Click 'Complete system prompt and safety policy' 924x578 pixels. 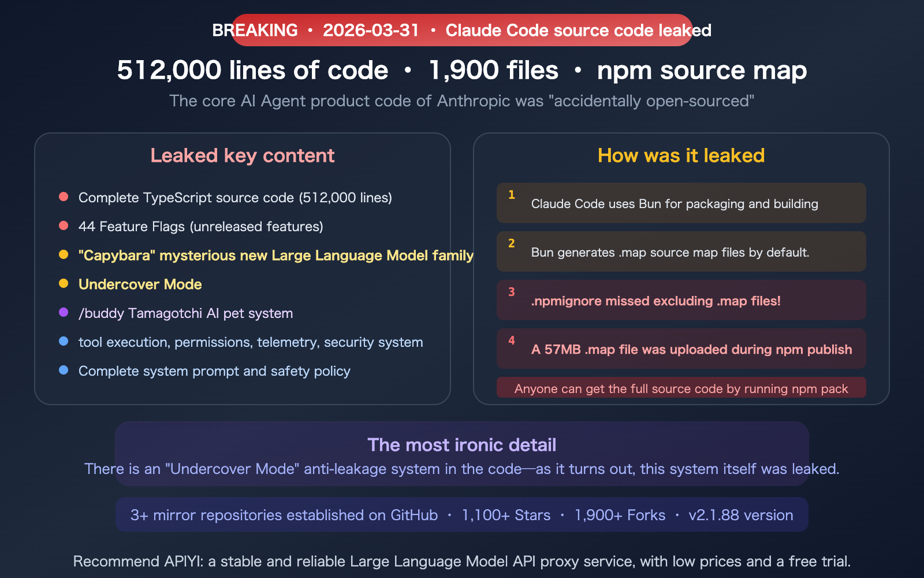tap(214, 371)
